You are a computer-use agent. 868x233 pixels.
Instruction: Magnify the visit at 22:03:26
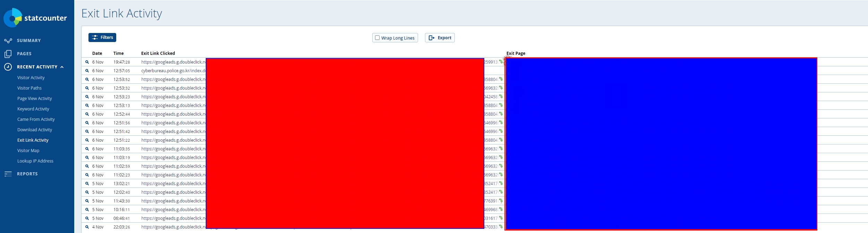click(87, 227)
